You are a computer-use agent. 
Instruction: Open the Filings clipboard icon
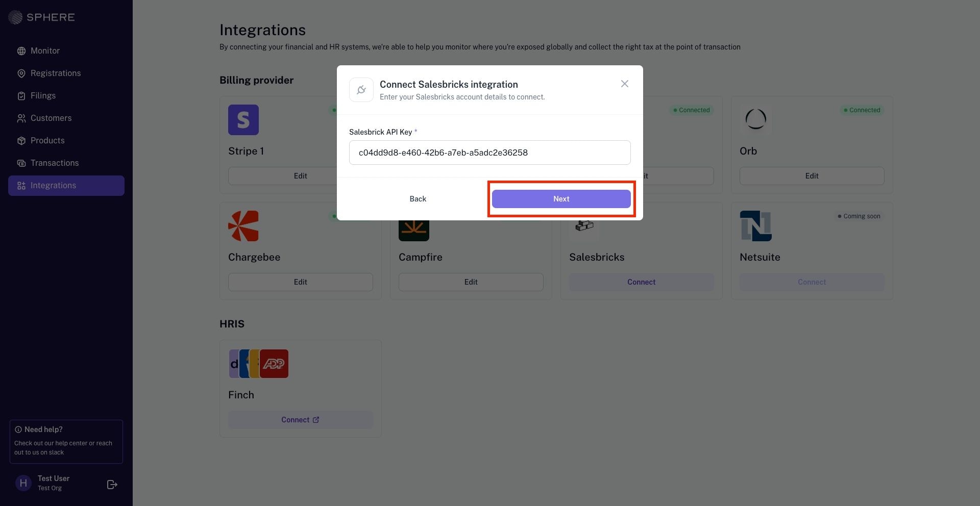[x=21, y=96]
